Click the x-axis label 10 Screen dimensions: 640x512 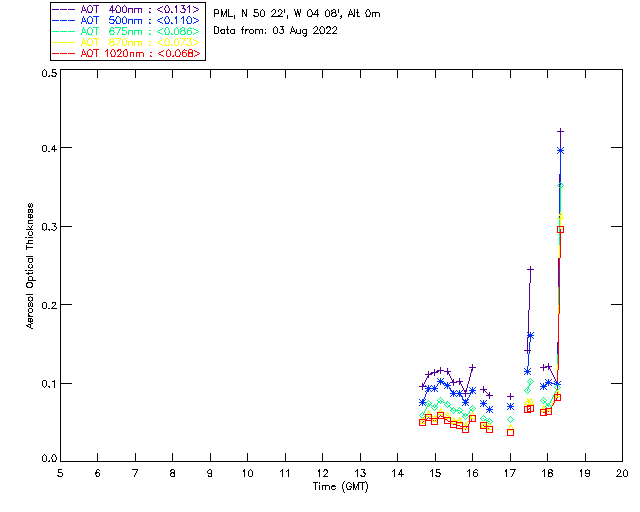coord(247,473)
